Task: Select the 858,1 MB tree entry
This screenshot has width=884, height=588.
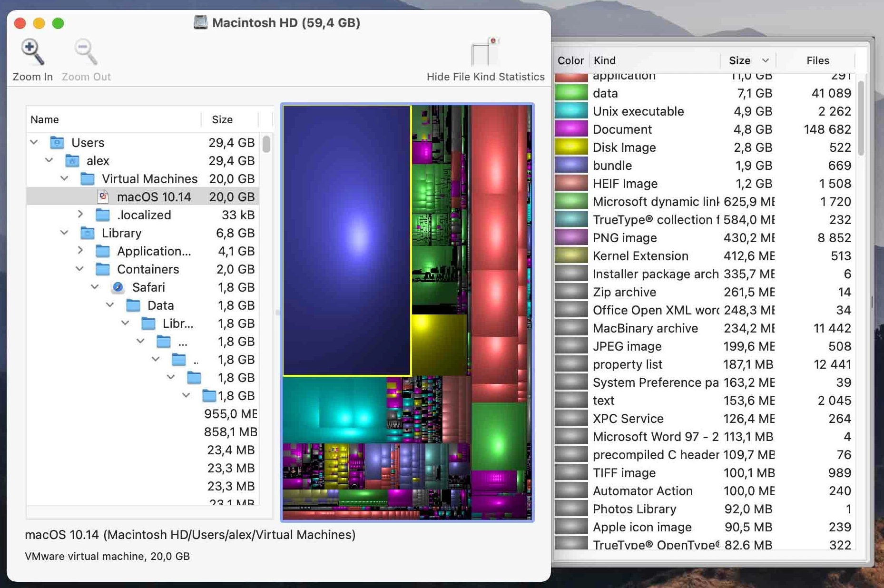Action: [x=143, y=432]
